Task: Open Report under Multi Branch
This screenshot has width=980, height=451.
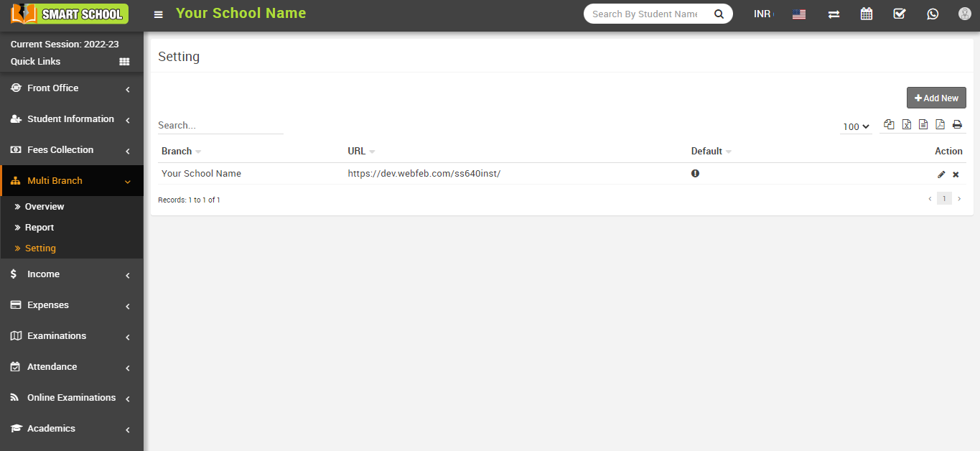Action: pyautogui.click(x=39, y=228)
